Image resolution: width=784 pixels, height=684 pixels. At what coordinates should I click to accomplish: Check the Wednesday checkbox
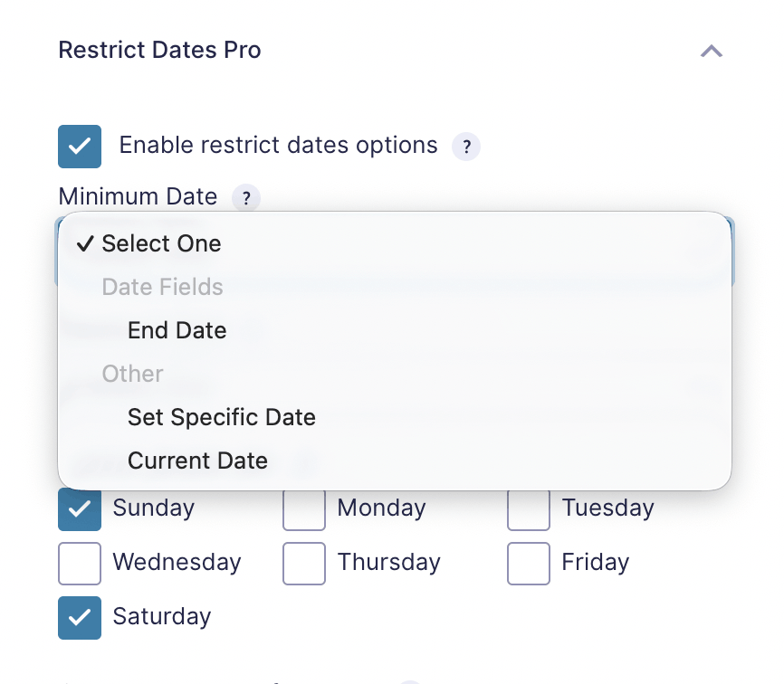tap(80, 564)
